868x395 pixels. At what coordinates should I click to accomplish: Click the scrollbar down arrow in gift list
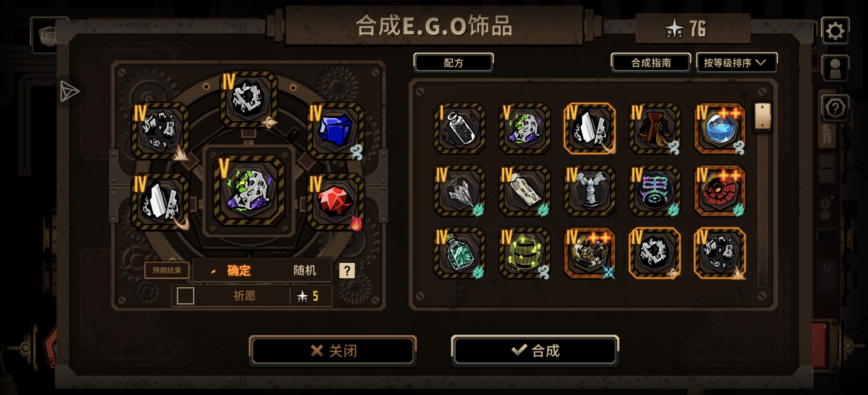click(x=762, y=125)
